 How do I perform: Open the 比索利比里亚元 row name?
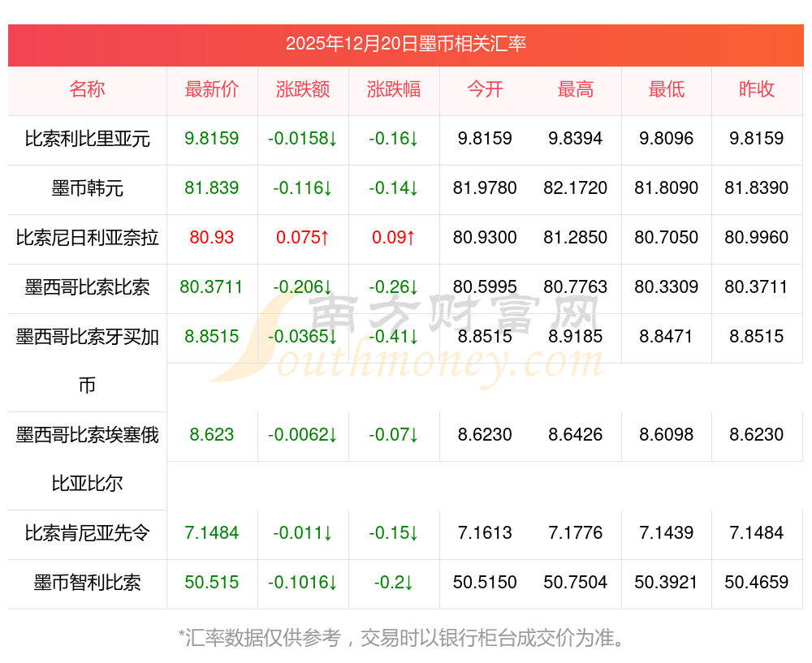pyautogui.click(x=87, y=139)
